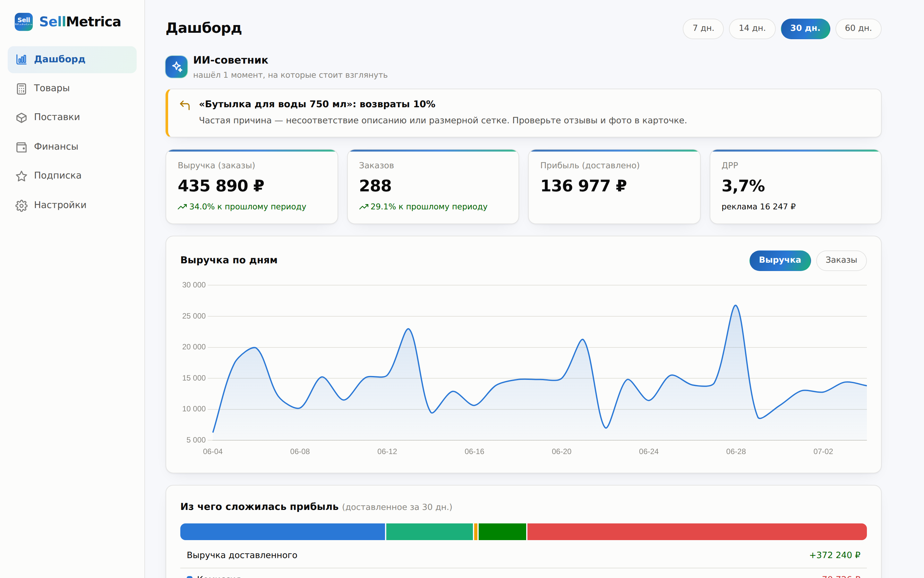The image size is (924, 578).
Task: Select the 7 дн. period
Action: tap(703, 29)
